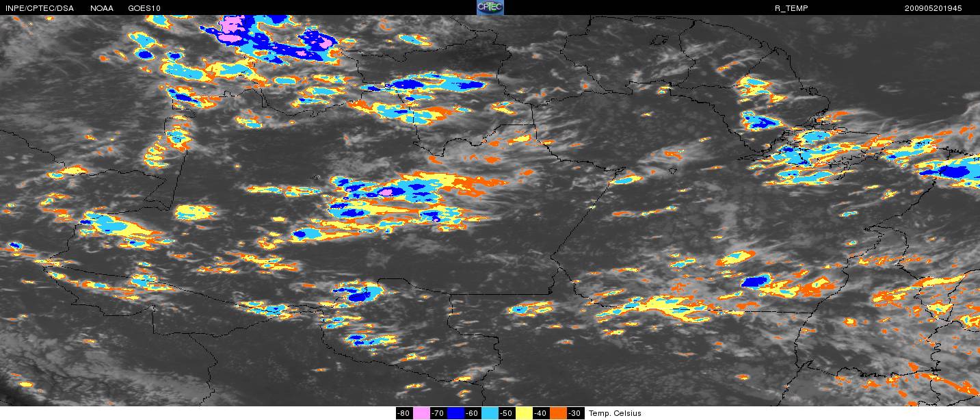Click the -30 legend temperature label
The image size is (980, 420).
click(x=576, y=413)
